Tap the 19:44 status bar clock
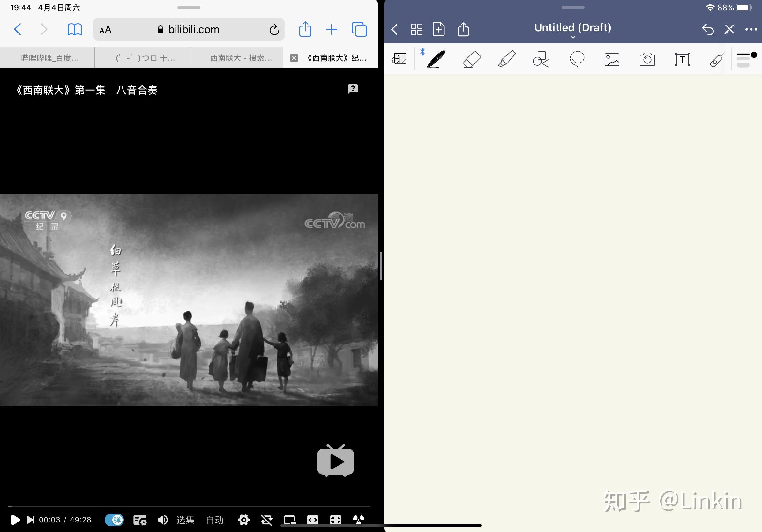The width and height of the screenshot is (762, 532). click(20, 8)
